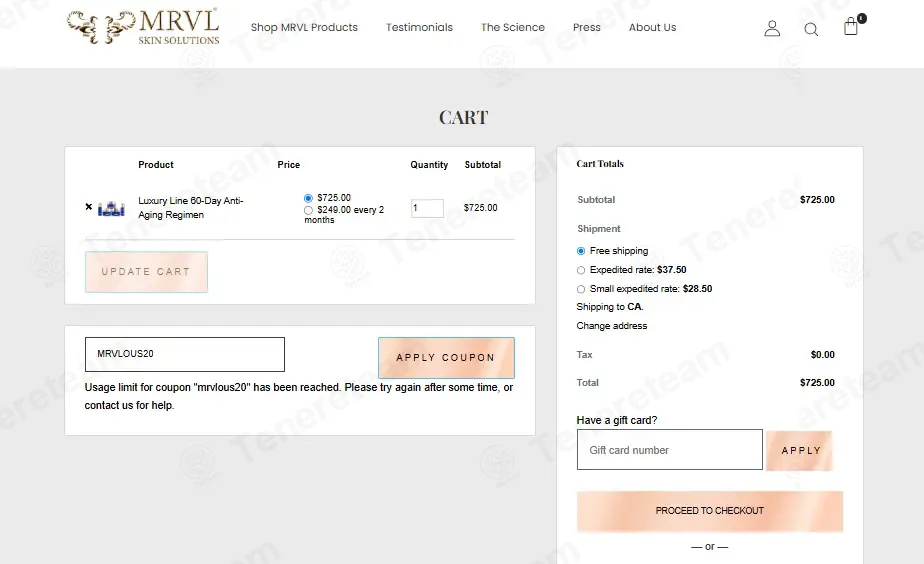Choose Small expedited rate $28.50 shipping
The height and width of the screenshot is (564, 924).
[581, 289]
